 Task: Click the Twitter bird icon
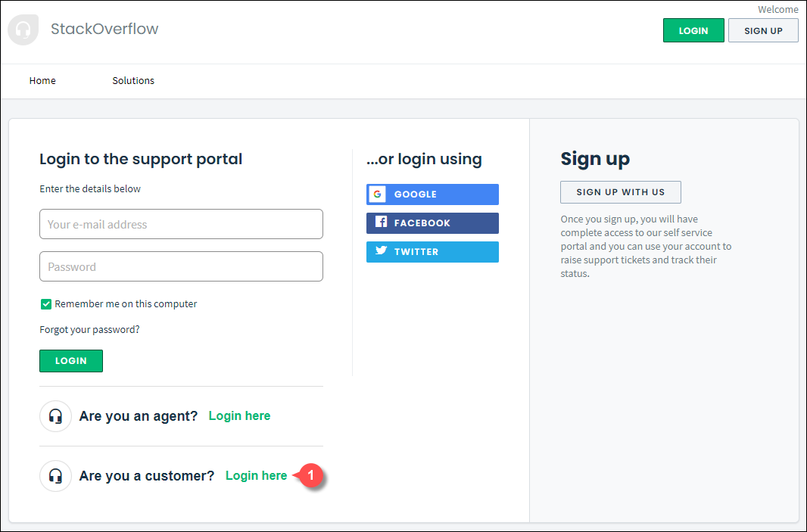381,251
